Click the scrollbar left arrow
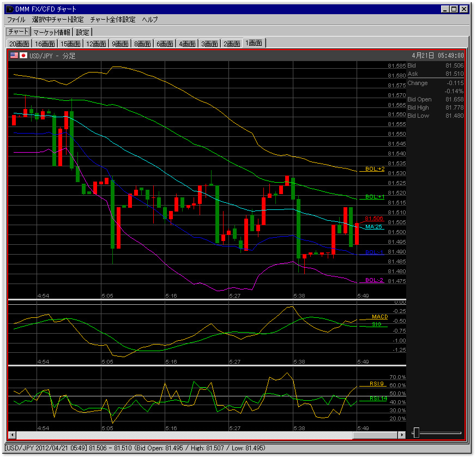Image resolution: width=476 pixels, height=458 pixels. tap(12, 435)
